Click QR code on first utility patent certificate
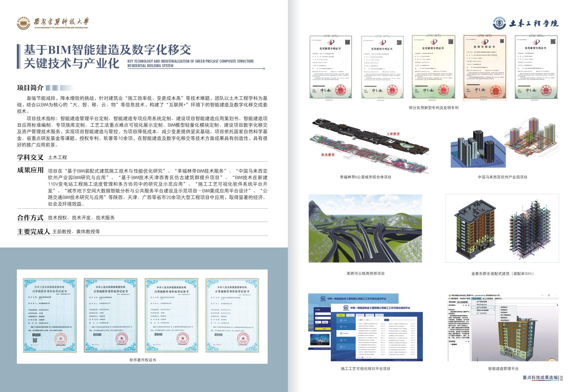Image resolution: width=576 pixels, height=392 pixels. click(x=347, y=42)
